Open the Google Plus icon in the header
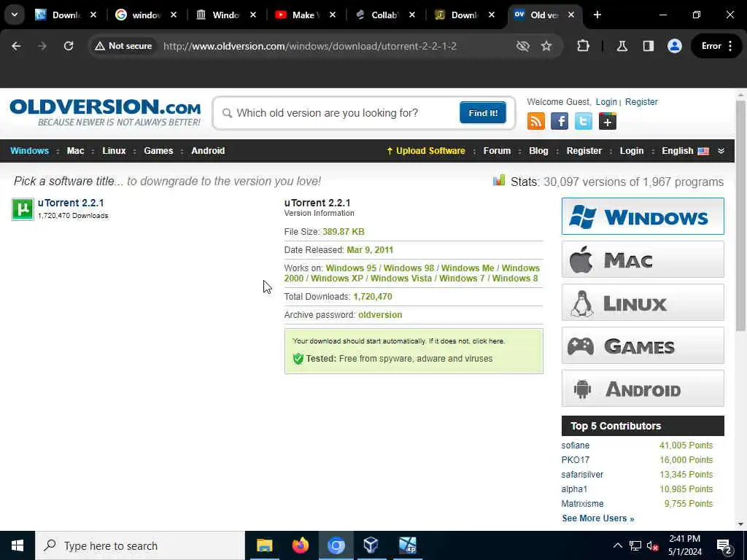The width and height of the screenshot is (747, 560). [x=607, y=121]
